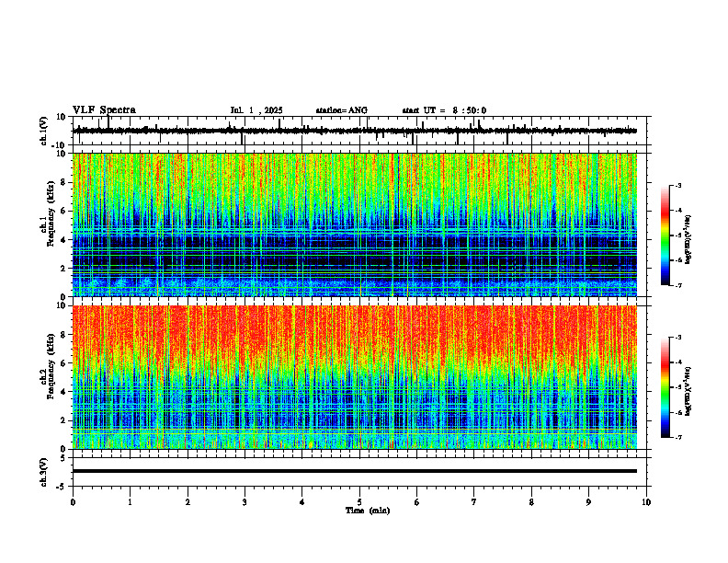Click inside the ch.1 spectrogram panel
Screen dimensions: 728x563
coord(354,224)
